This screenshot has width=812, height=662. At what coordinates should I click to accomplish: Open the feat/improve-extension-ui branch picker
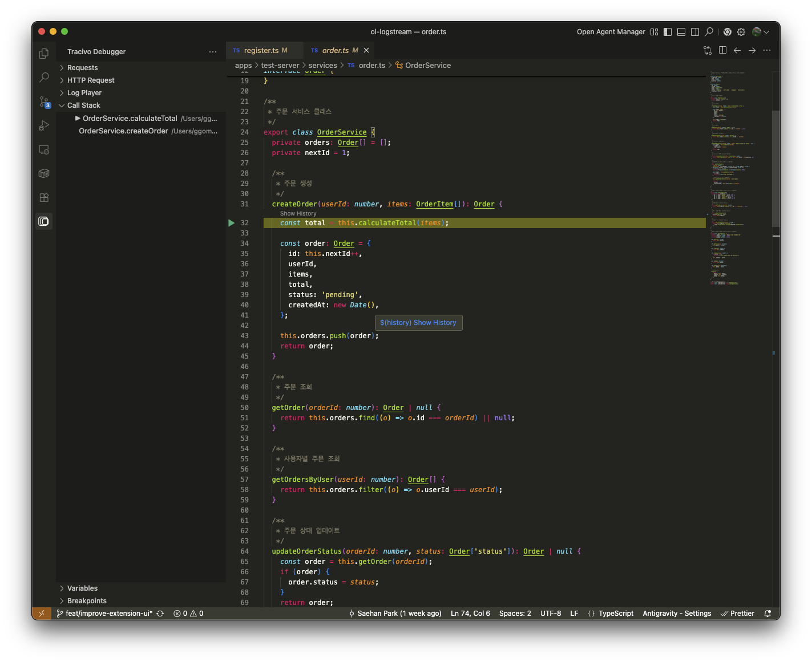point(110,613)
